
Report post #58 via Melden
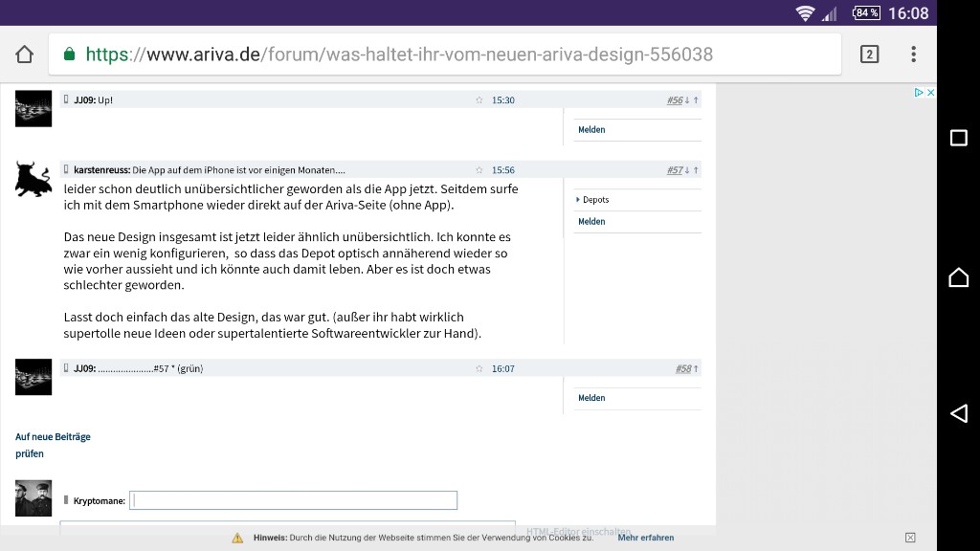[591, 398]
